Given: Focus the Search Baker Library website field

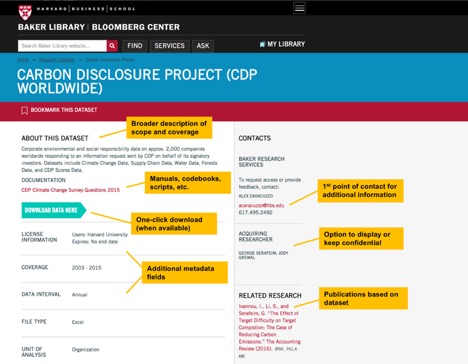Looking at the screenshot, I should pyautogui.click(x=62, y=46).
